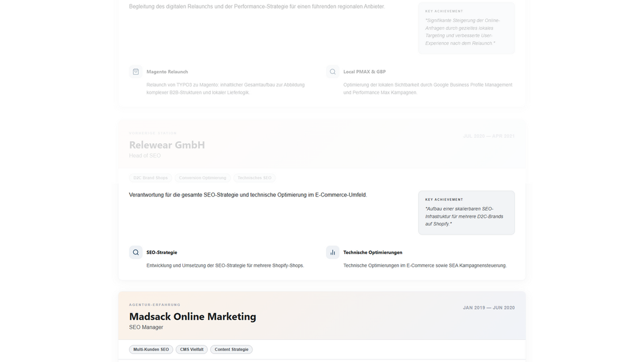
Task: Click the Optimierung der lokalen Sichtbarkeit description
Action: tap(428, 88)
